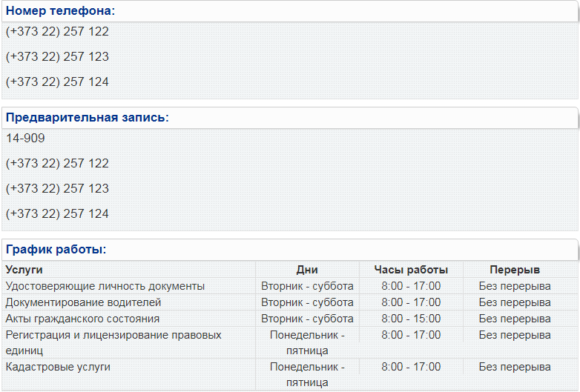Click the 'Предварительная запись:' section header
Viewport: 580px width, 392px height.
click(88, 118)
